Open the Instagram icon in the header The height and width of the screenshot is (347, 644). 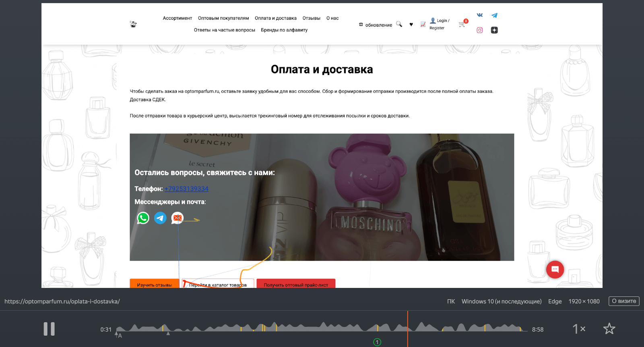coord(480,30)
